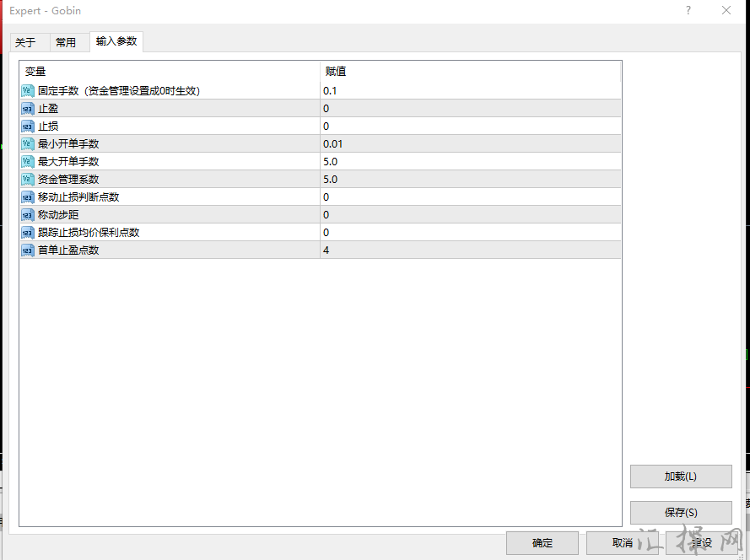
Task: Click the icon beside 移动止损判断点数
Action: point(27,197)
